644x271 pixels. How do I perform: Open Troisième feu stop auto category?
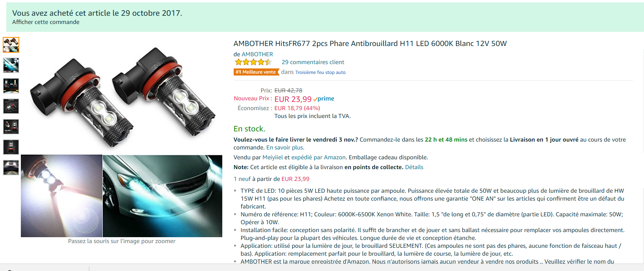click(x=320, y=72)
